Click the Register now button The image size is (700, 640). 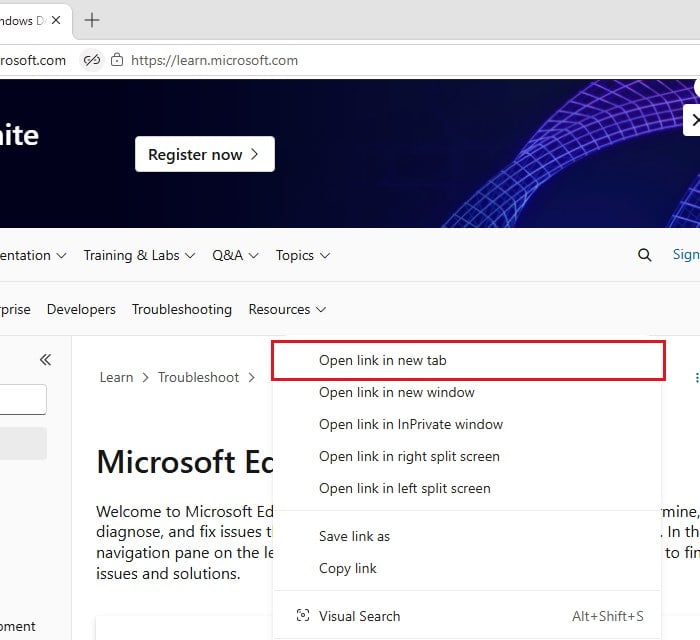coord(205,154)
